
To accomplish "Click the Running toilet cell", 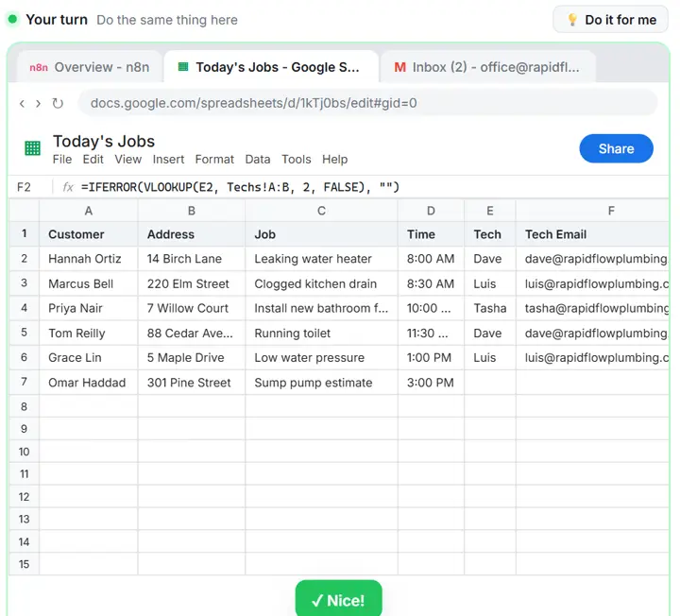I will pyautogui.click(x=321, y=334).
